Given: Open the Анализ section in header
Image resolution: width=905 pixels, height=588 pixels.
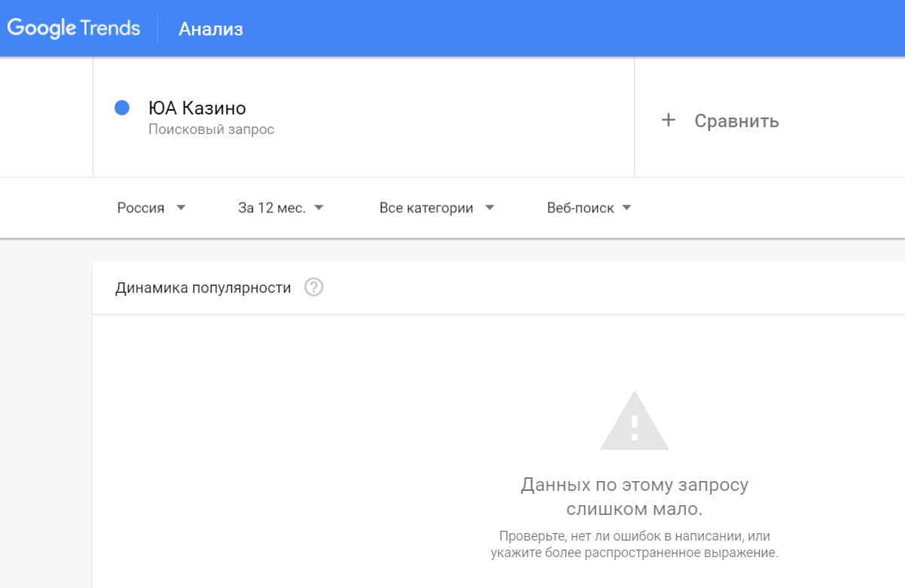Looking at the screenshot, I should (x=211, y=29).
